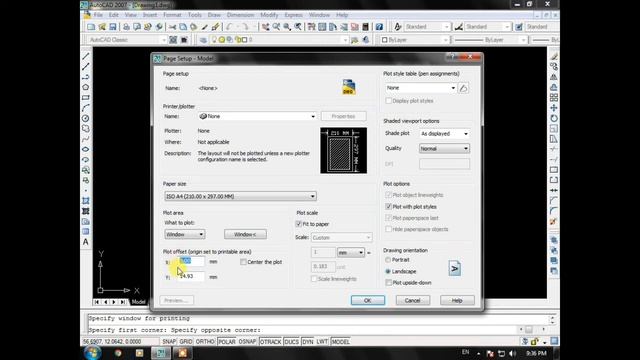Viewport: 640px width, 360px height.
Task: Toggle OSNAP in status bar
Action: coord(247,342)
